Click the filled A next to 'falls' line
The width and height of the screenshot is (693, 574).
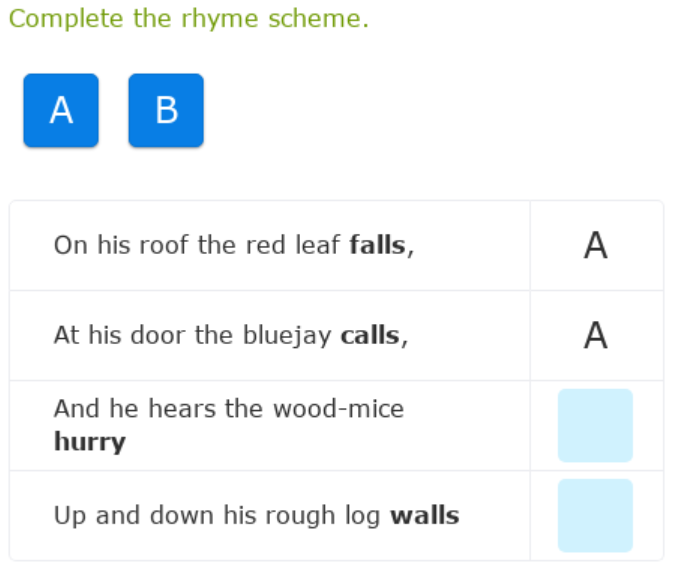pos(595,245)
